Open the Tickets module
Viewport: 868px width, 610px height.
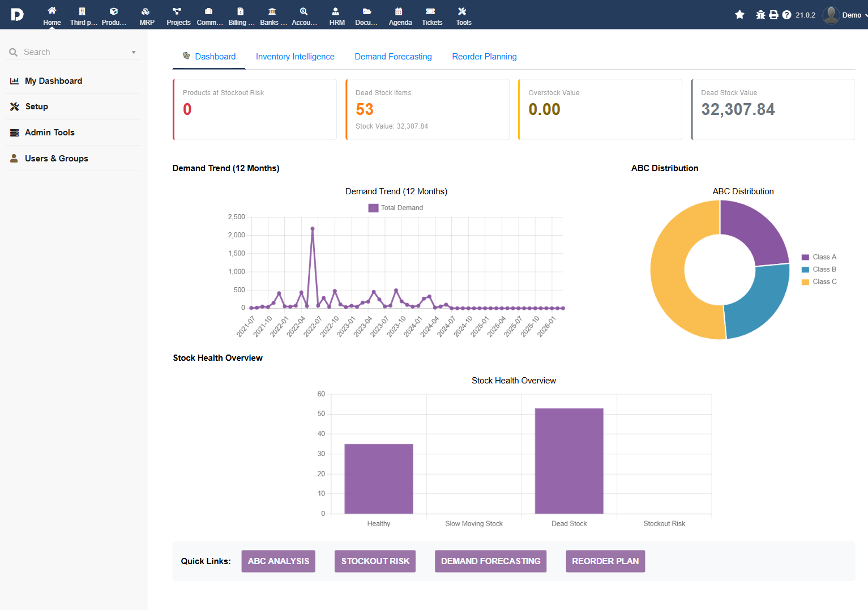(431, 12)
